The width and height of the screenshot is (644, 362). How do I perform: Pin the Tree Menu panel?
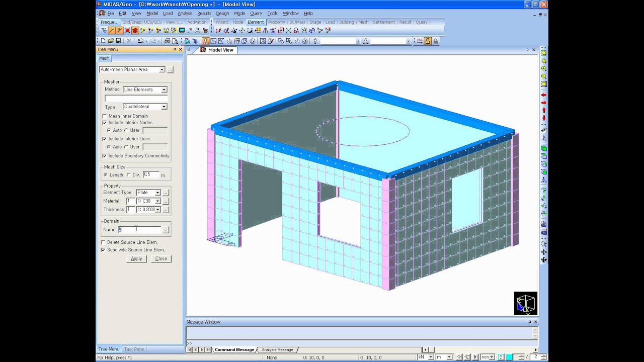pos(175,49)
